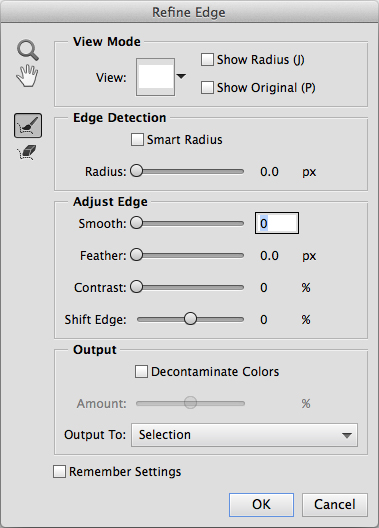
Task: Click the Contrast slider handle
Action: [x=137, y=287]
